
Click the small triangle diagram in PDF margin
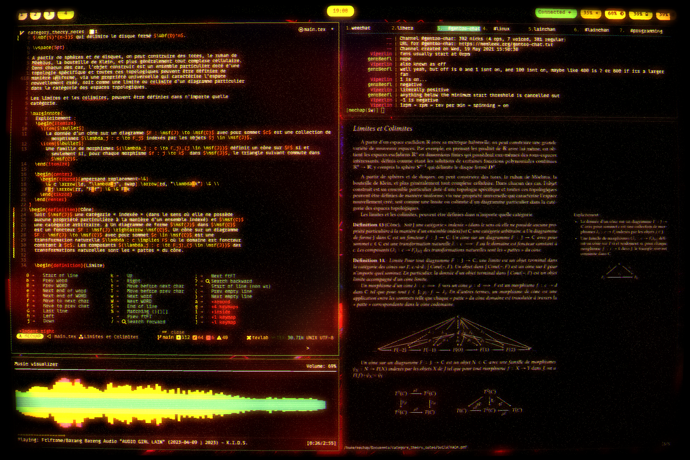619,272
